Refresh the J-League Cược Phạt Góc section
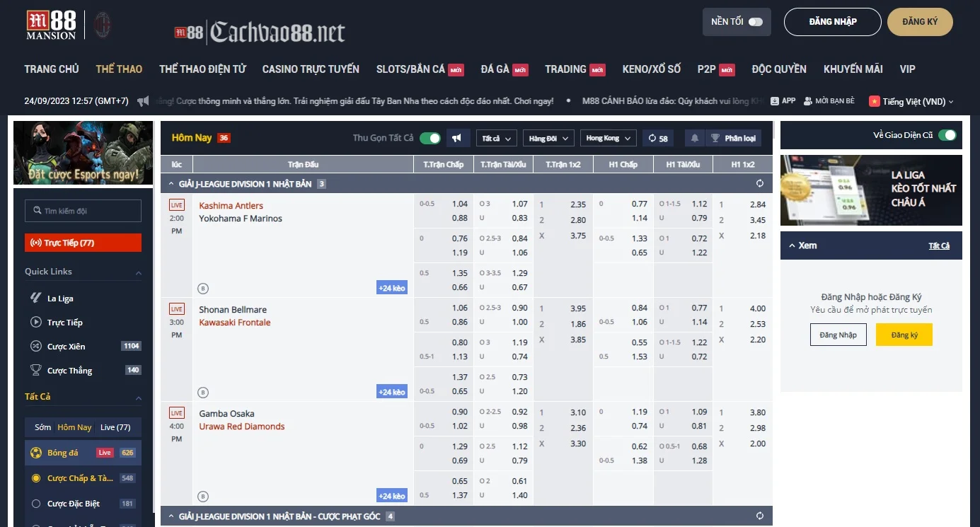The width and height of the screenshot is (980, 527). tap(760, 516)
